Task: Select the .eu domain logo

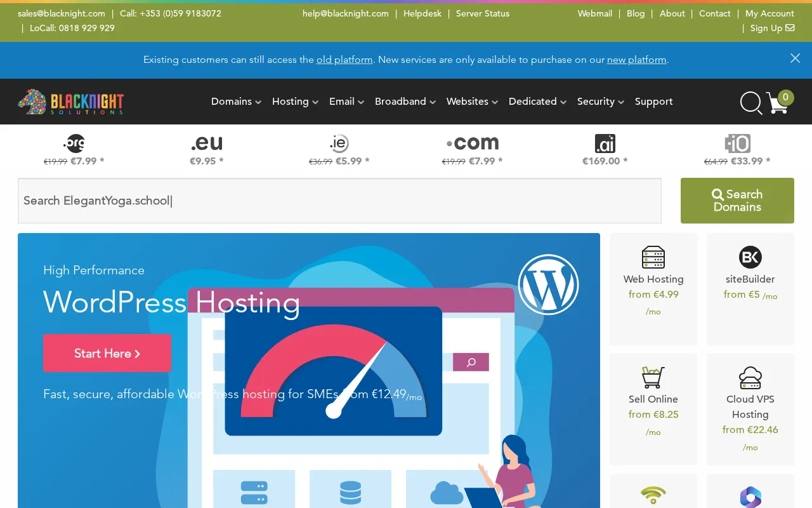Action: [x=207, y=144]
